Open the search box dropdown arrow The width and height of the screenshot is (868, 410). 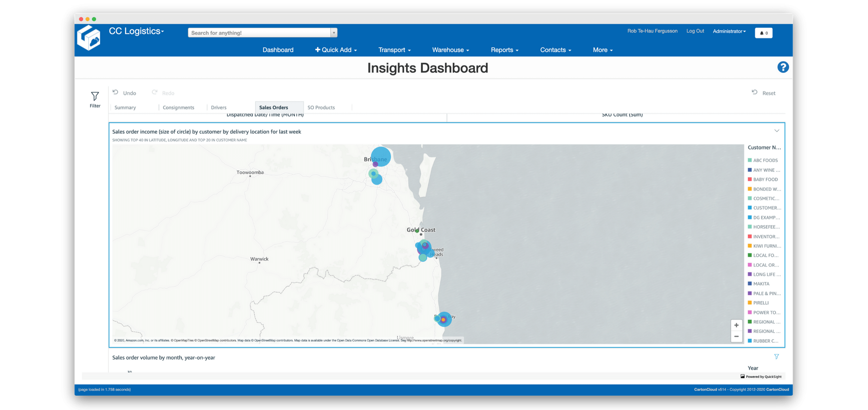[333, 33]
